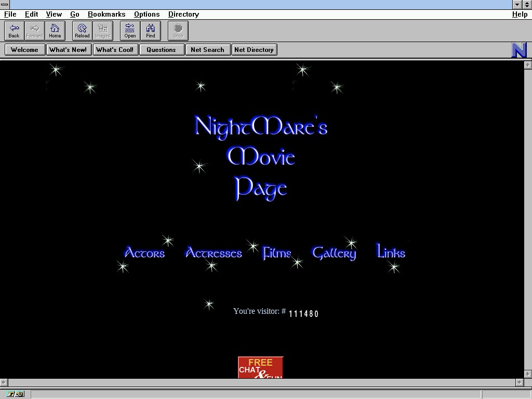Follow the Actors link

144,253
